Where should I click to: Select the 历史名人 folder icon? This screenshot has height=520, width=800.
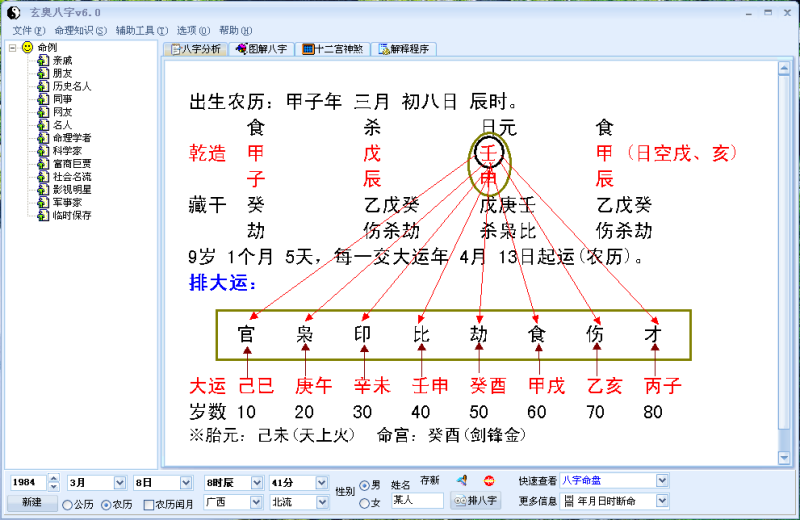point(44,86)
